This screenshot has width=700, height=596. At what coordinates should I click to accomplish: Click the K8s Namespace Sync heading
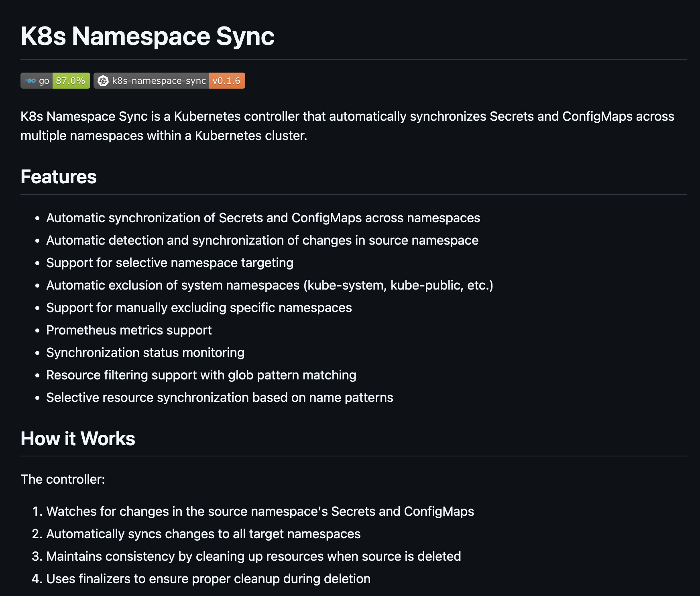coord(147,36)
